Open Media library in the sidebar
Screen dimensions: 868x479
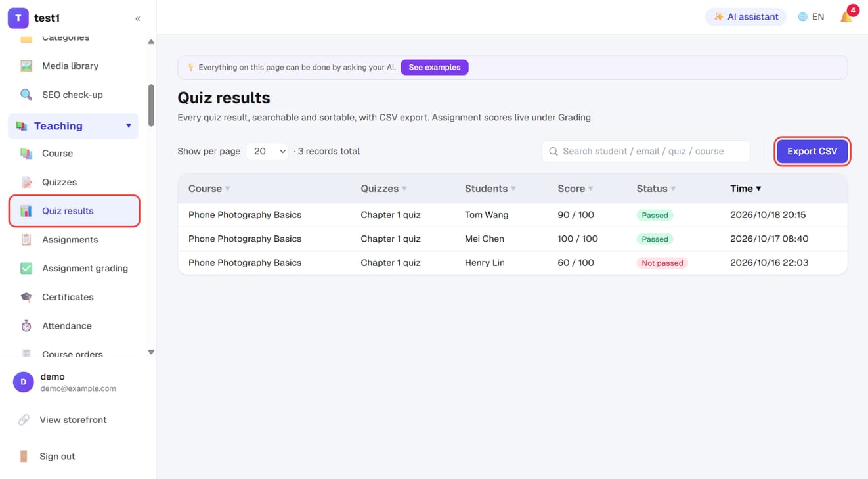point(73,66)
